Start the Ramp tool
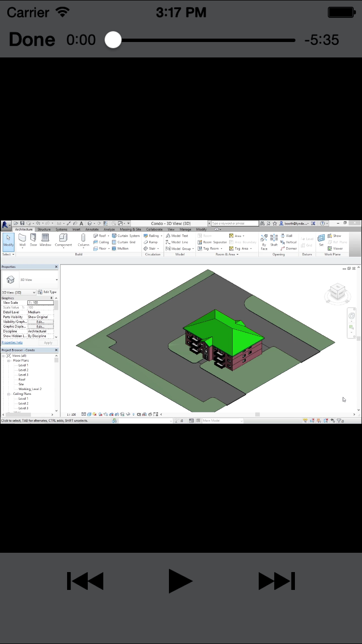 (151, 242)
